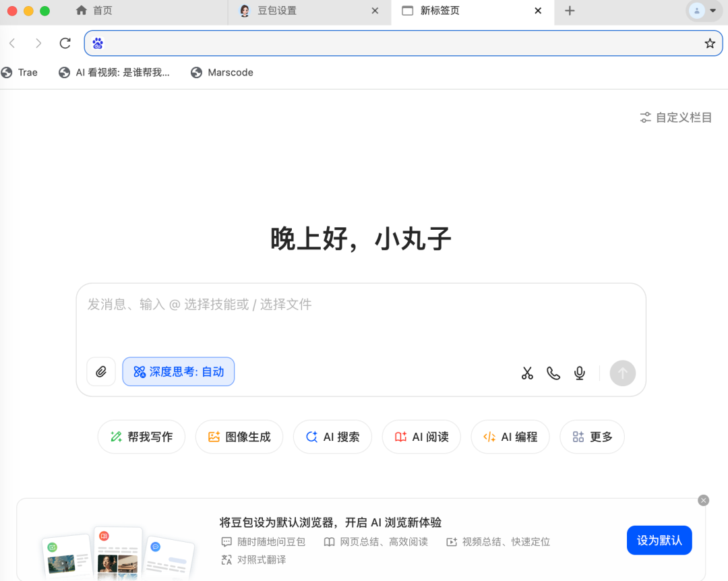Screen dimensions: 728x581
Task: Open 自定义栏目 customization settings
Action: point(675,117)
